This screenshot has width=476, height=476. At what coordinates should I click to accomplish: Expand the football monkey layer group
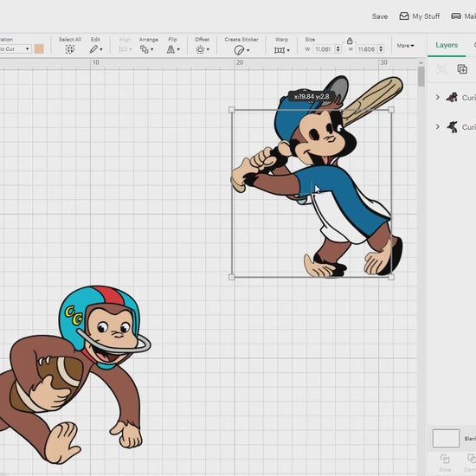[437, 97]
